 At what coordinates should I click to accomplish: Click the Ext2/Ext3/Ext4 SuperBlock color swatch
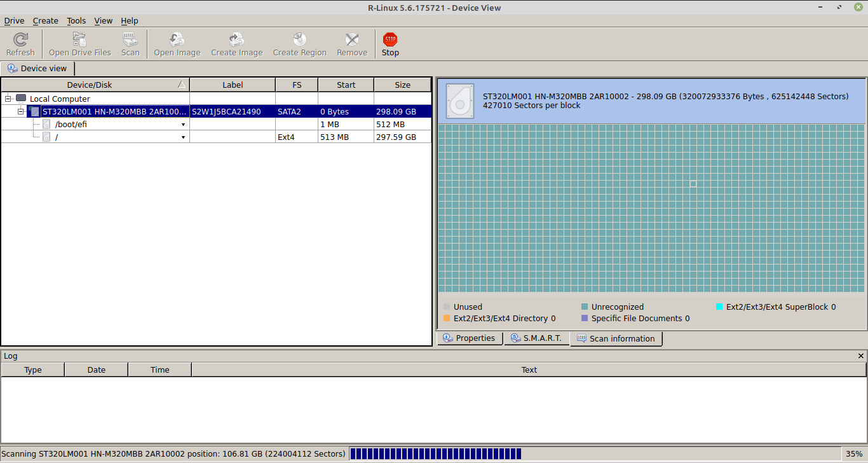pos(719,307)
